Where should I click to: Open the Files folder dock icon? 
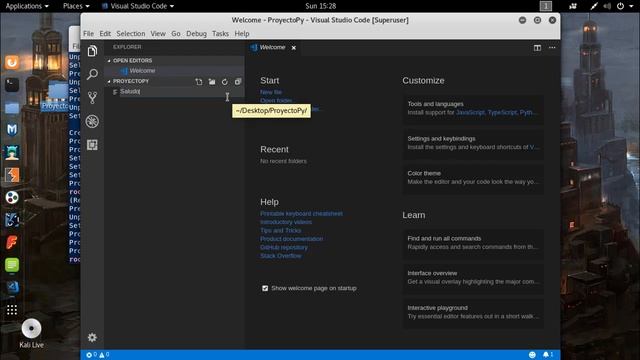[x=12, y=107]
